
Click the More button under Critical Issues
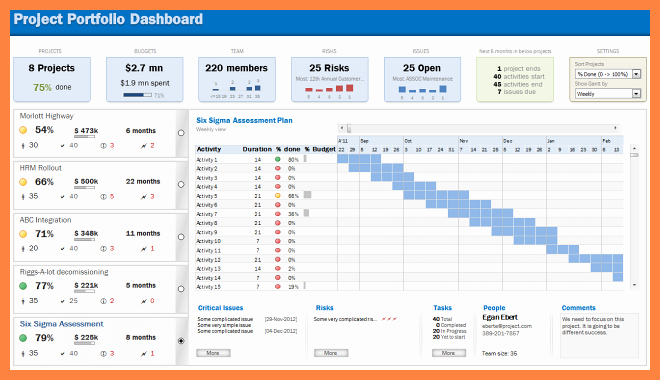pos(213,353)
